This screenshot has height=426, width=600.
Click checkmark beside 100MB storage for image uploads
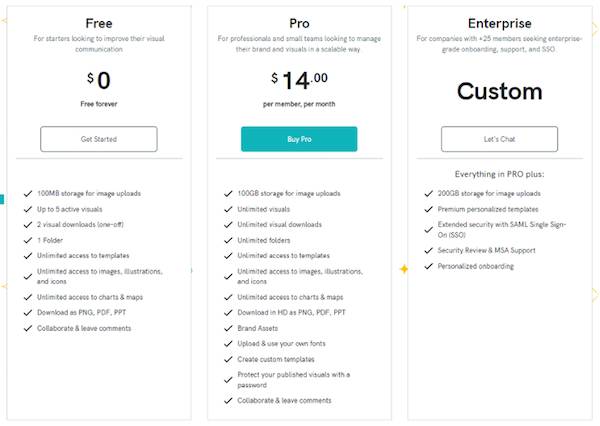point(28,193)
